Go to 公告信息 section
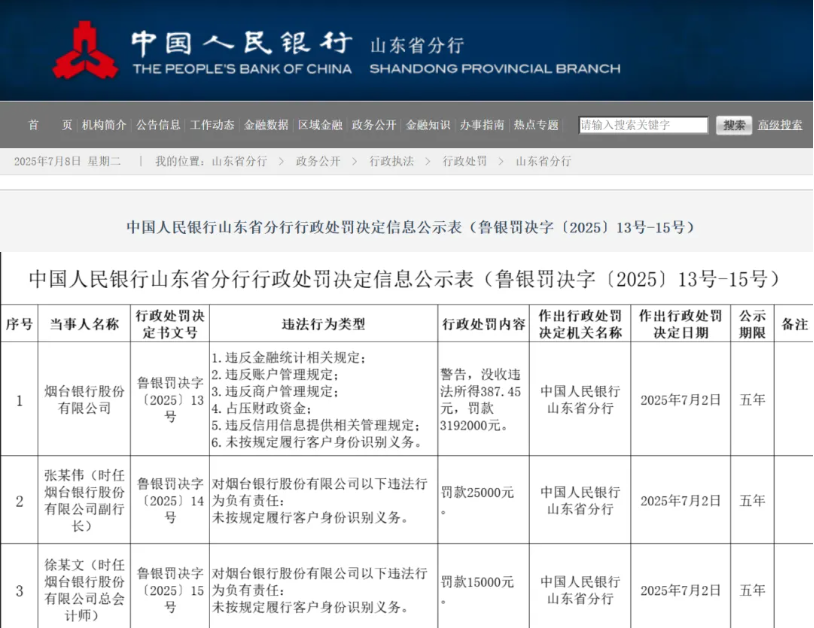The image size is (814, 628). coord(158,125)
